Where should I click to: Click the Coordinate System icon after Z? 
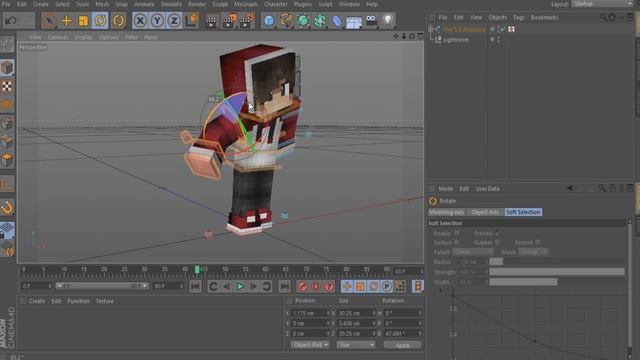(191, 20)
